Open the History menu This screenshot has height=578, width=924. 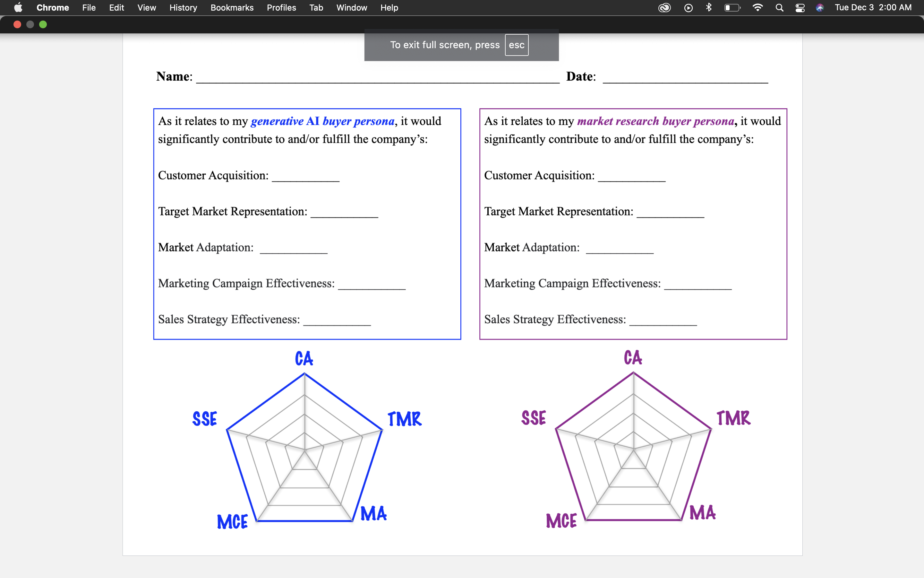click(x=183, y=8)
